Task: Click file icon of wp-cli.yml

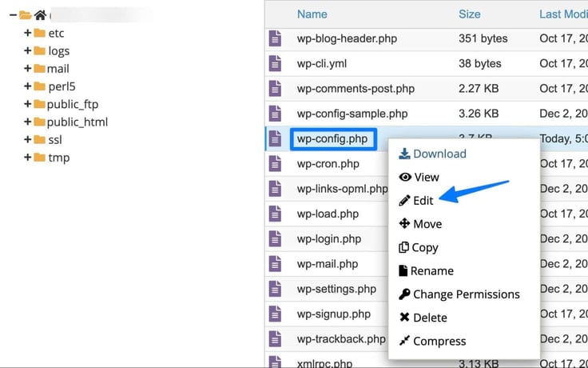Action: tap(275, 64)
